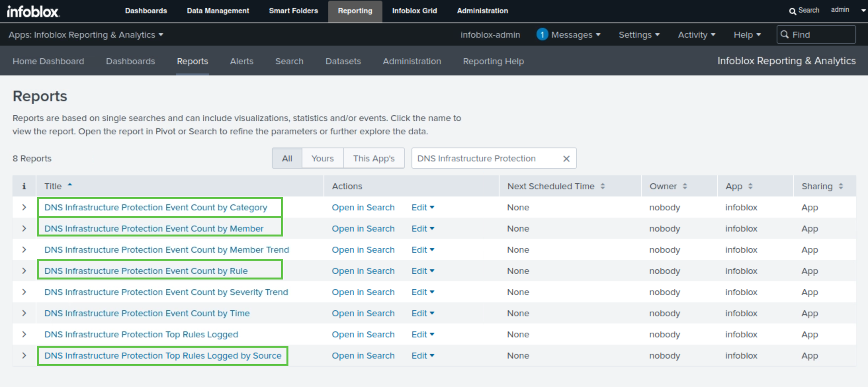Viewport: 868px width, 387px height.
Task: Sort by Owner column
Action: point(668,186)
